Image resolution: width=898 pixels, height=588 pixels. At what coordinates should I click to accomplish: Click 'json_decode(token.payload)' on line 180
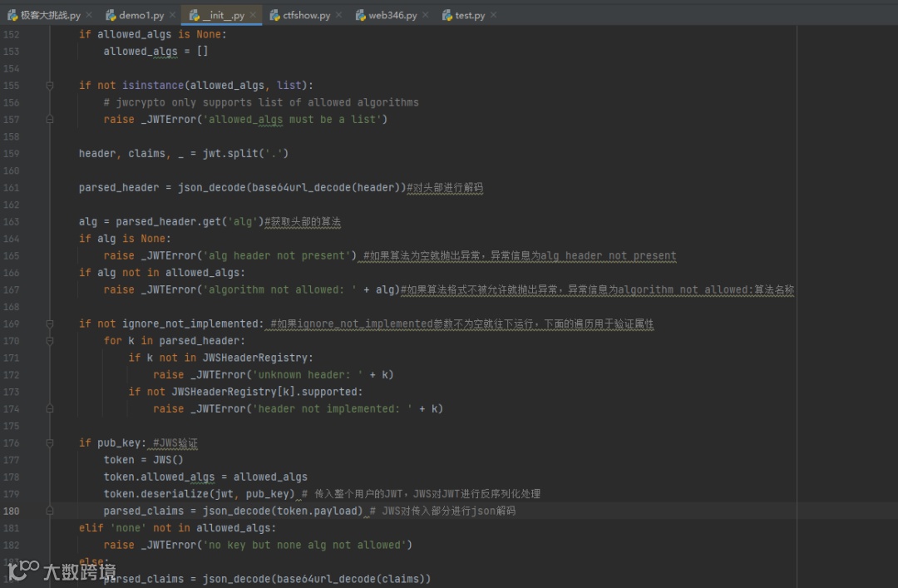(x=283, y=511)
